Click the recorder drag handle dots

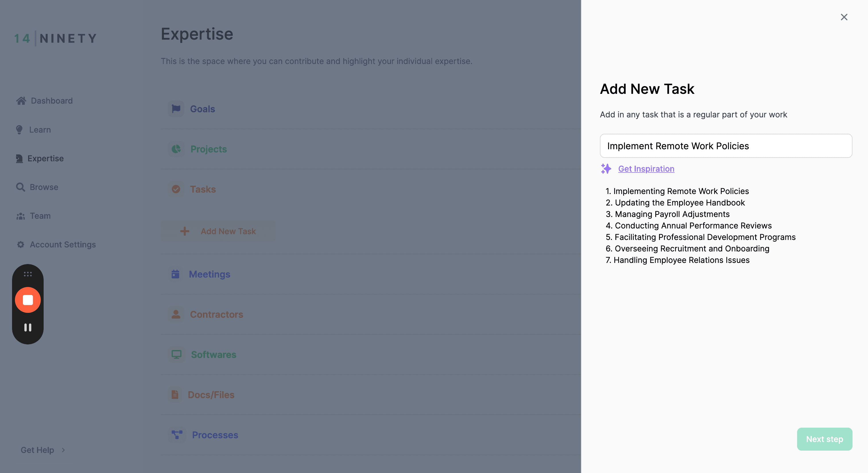pos(28,274)
